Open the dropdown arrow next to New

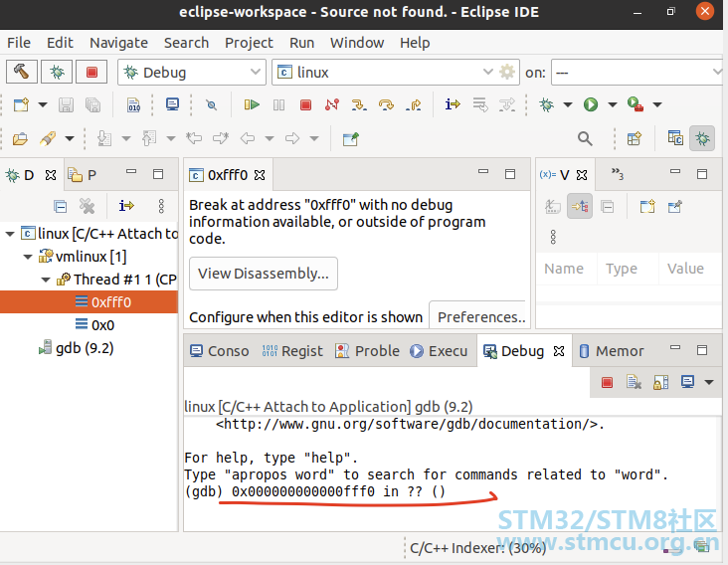[43, 104]
